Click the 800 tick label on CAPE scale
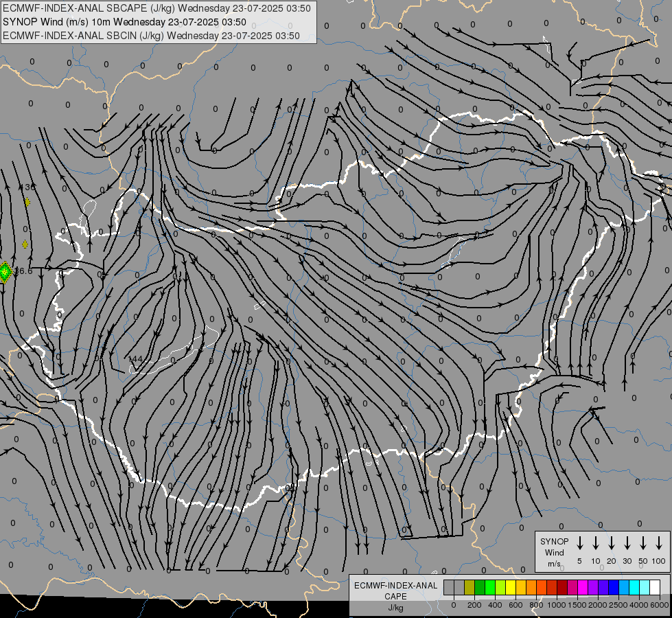This screenshot has width=672, height=618. pos(536,605)
